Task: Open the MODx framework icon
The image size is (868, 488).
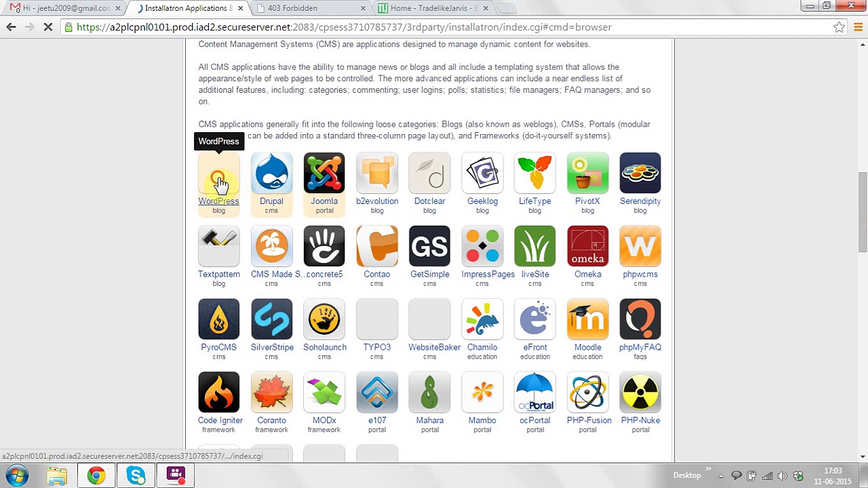Action: (324, 393)
